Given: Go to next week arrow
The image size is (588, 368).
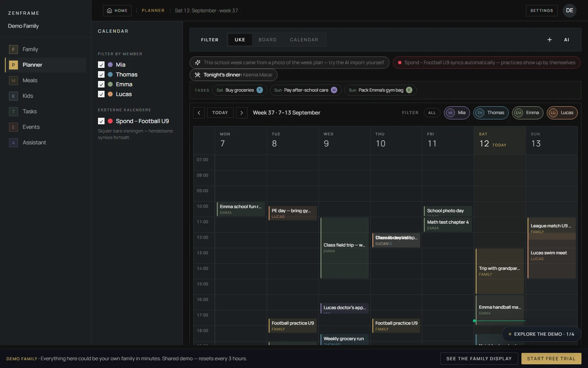Looking at the screenshot, I should (242, 113).
